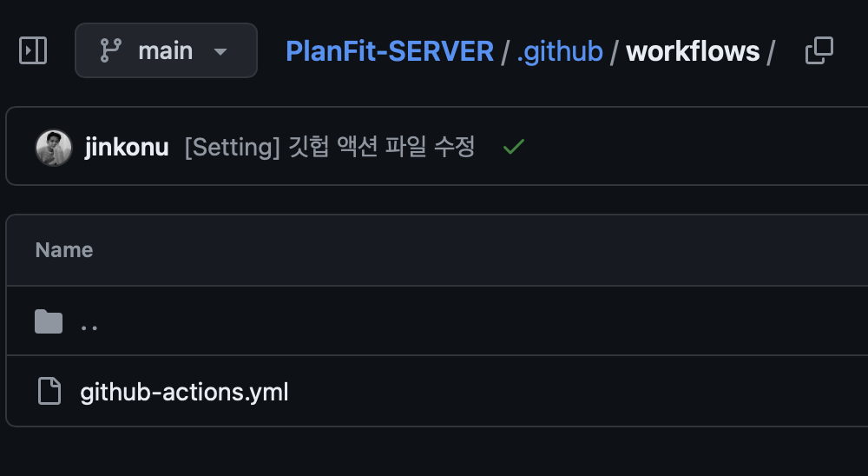Screen dimensions: 868x476
Task: Open the latest commit message link
Action: point(329,147)
